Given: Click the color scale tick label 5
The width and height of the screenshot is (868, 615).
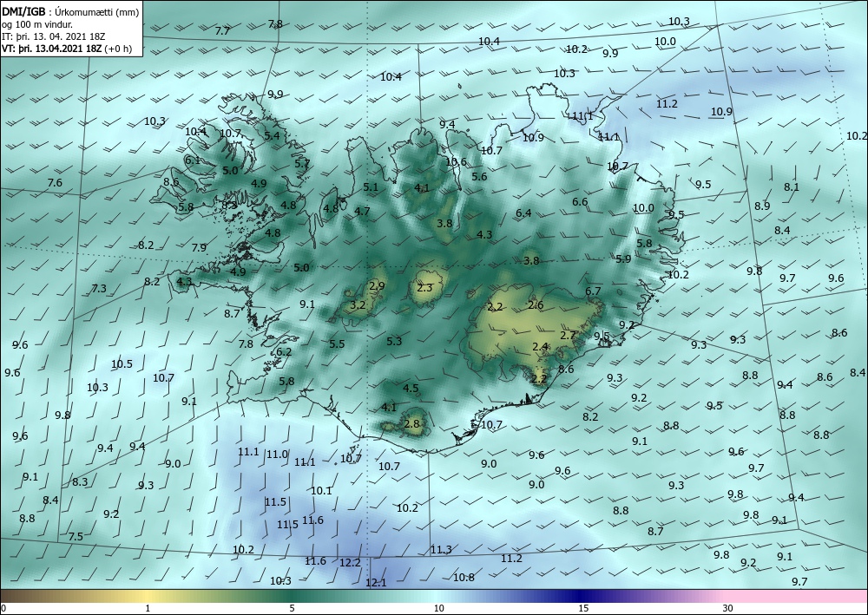Looking at the screenshot, I should (x=292, y=608).
